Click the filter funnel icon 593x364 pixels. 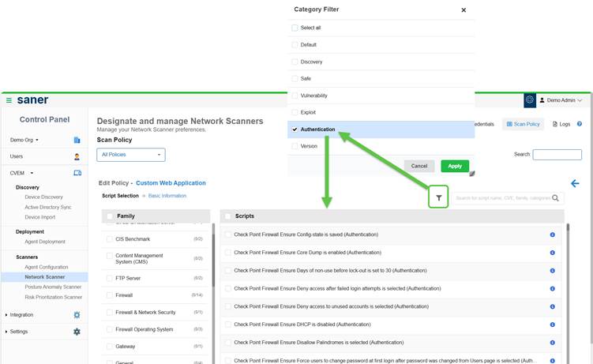pyautogui.click(x=438, y=198)
